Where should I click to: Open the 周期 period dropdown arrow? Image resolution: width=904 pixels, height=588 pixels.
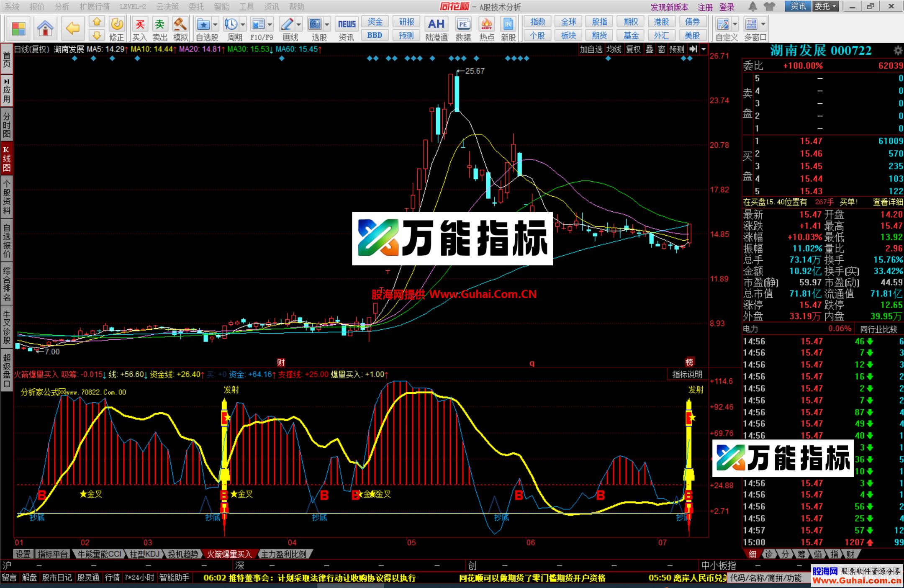tap(242, 24)
